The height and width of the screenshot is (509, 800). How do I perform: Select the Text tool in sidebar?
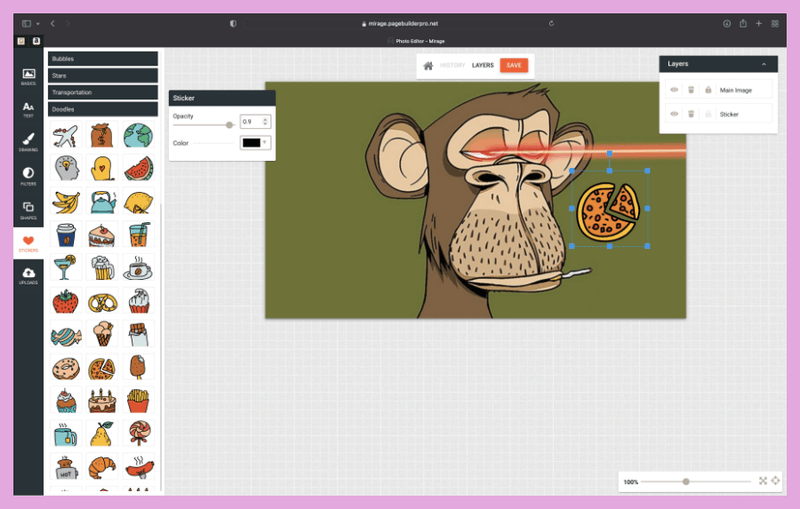tap(28, 109)
